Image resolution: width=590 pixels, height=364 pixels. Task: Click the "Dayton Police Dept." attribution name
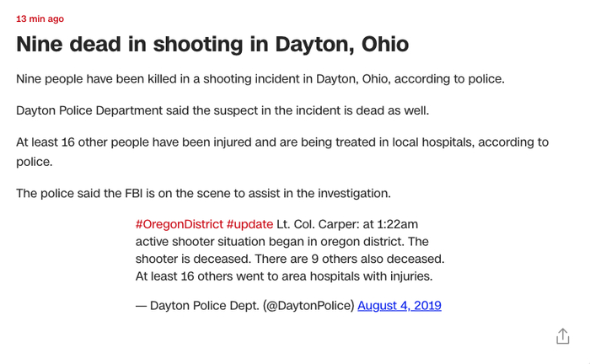(205, 305)
